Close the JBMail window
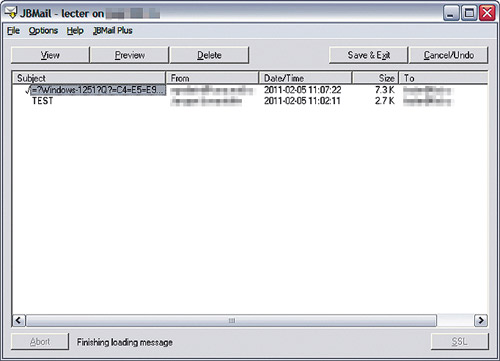This screenshot has height=361, width=500. 487,14
